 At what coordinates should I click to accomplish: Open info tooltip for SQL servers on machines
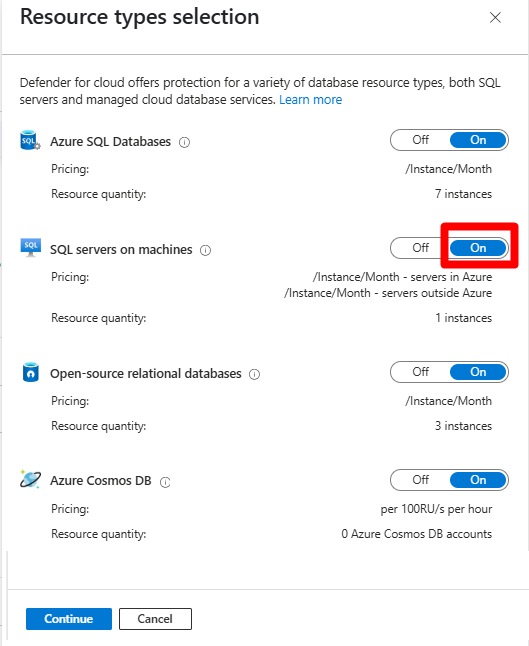(206, 250)
